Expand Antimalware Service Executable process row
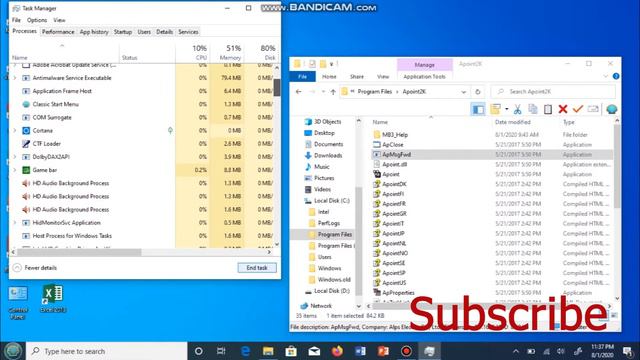 pos(15,78)
